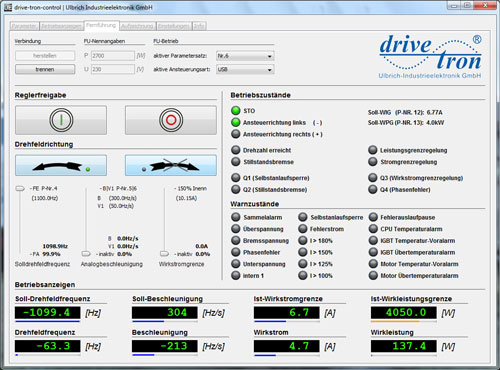Select right rotation field direction arrow
The height and width of the screenshot is (370, 500).
(171, 165)
